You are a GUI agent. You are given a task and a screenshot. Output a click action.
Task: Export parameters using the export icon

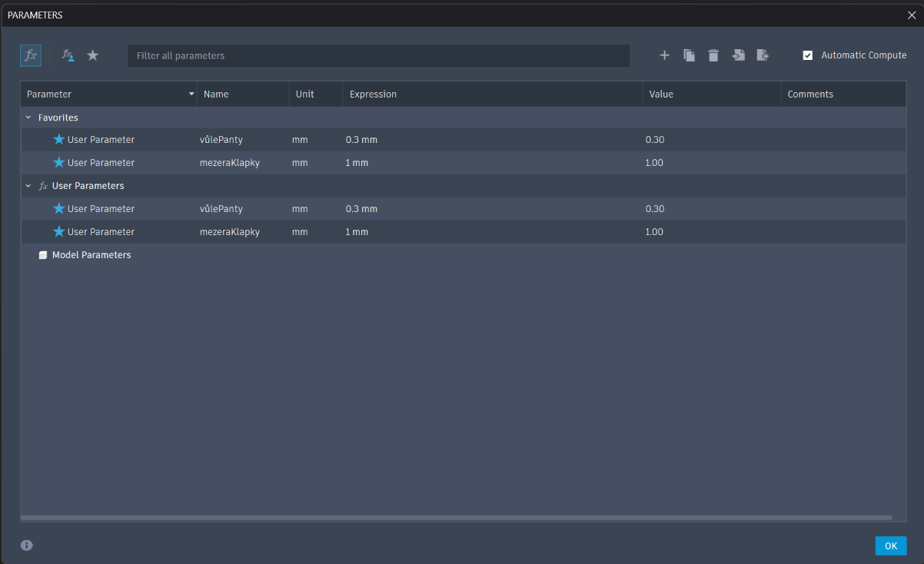pos(763,55)
